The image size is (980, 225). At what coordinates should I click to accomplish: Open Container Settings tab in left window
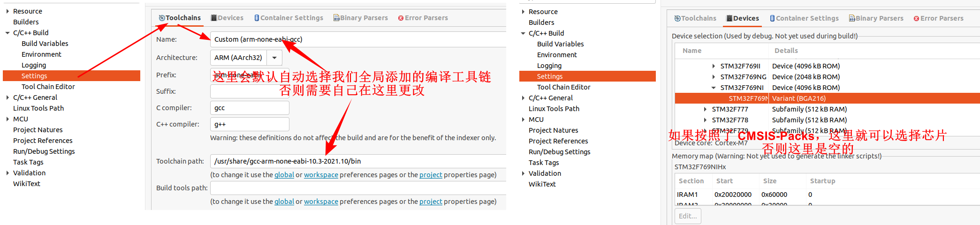289,18
